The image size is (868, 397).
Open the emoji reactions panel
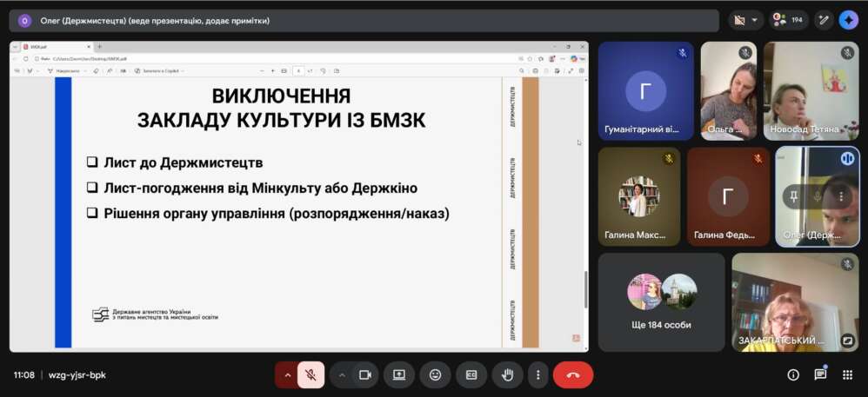tap(435, 374)
